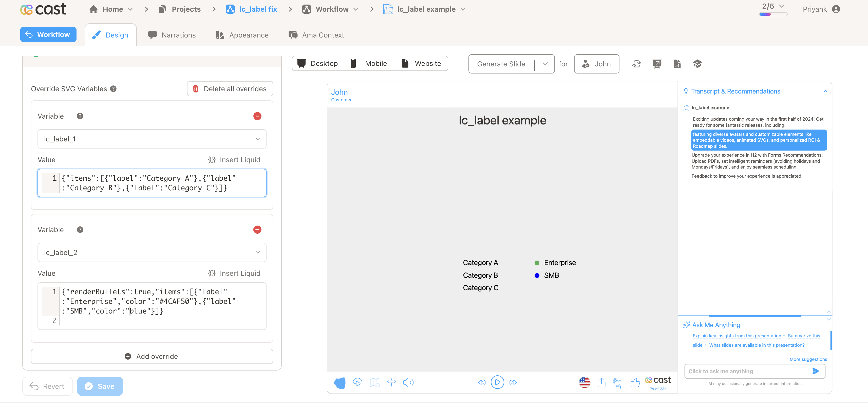Image resolution: width=868 pixels, height=404 pixels.
Task: Collapse the Ask Me Anything panel chevron
Action: click(x=828, y=319)
